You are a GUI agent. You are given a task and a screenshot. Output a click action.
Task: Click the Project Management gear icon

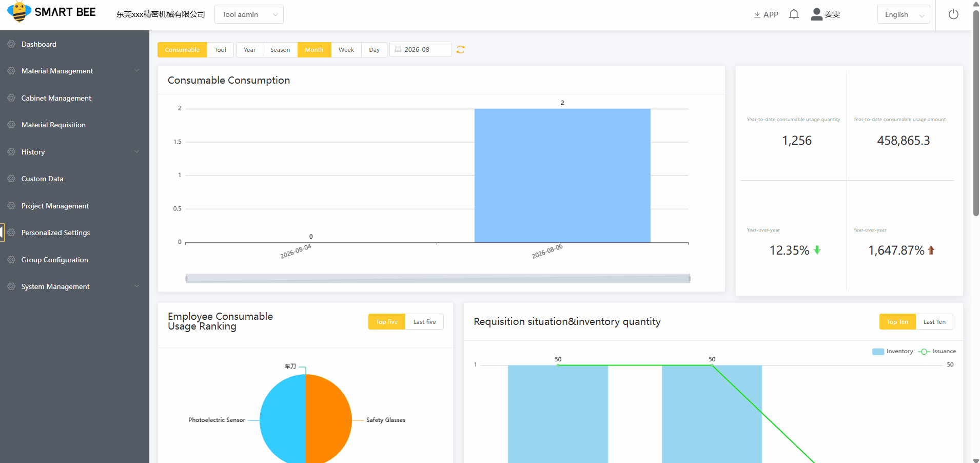pyautogui.click(x=11, y=206)
